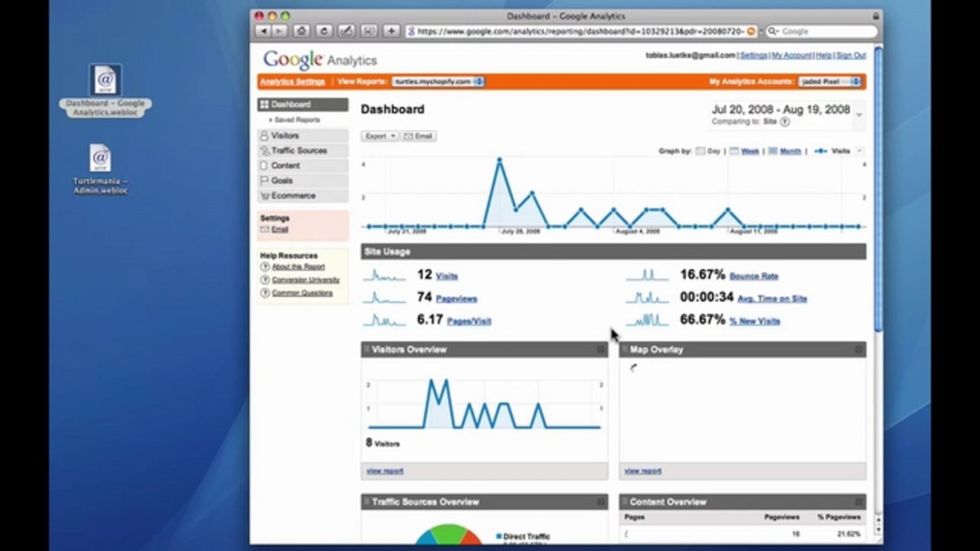Screen dimensions: 980x551
Task: Open the Help link in the page header
Action: click(824, 55)
